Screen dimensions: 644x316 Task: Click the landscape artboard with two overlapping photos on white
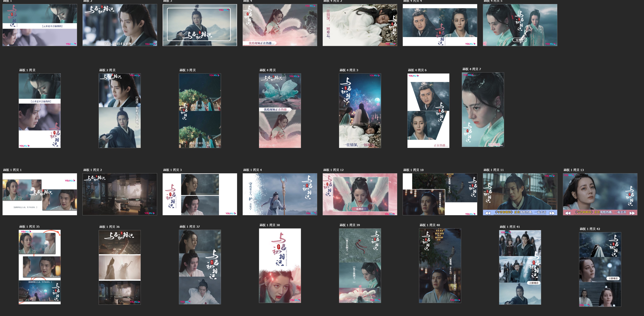[40, 194]
